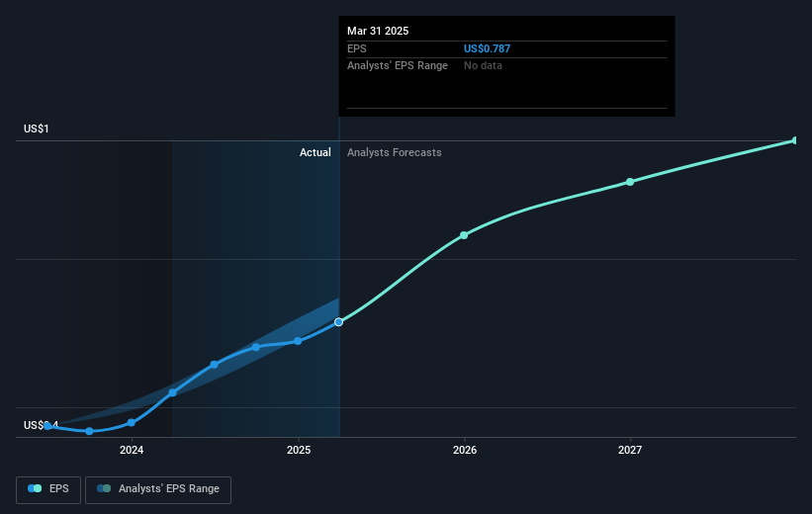Click the EPS data point at 2024
Image resolution: width=812 pixels, height=514 pixels.
point(132,423)
